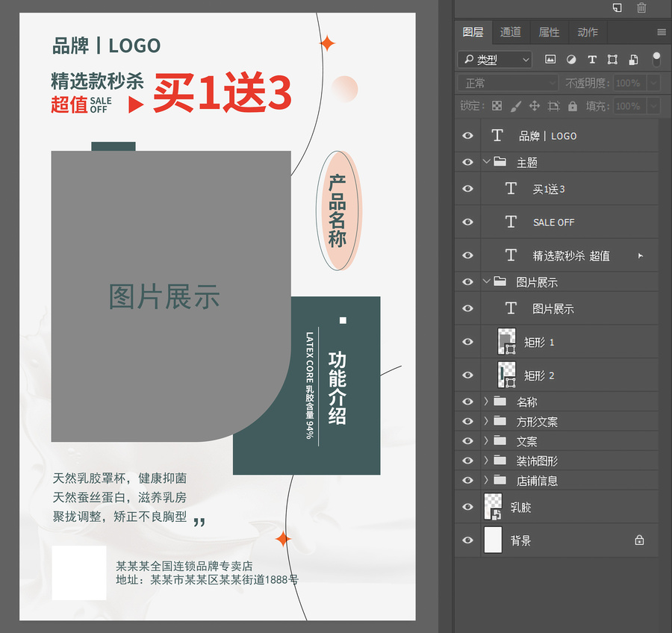
Task: Open the 类型 filter dropdown
Action: pos(495,60)
